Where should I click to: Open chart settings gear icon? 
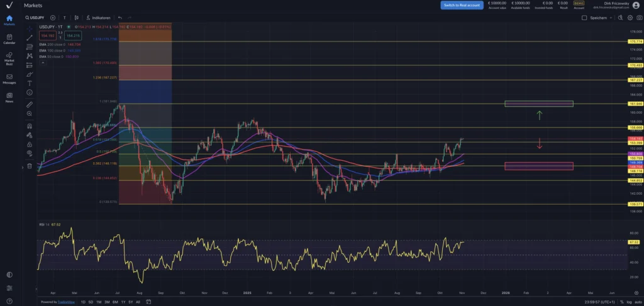[630, 18]
